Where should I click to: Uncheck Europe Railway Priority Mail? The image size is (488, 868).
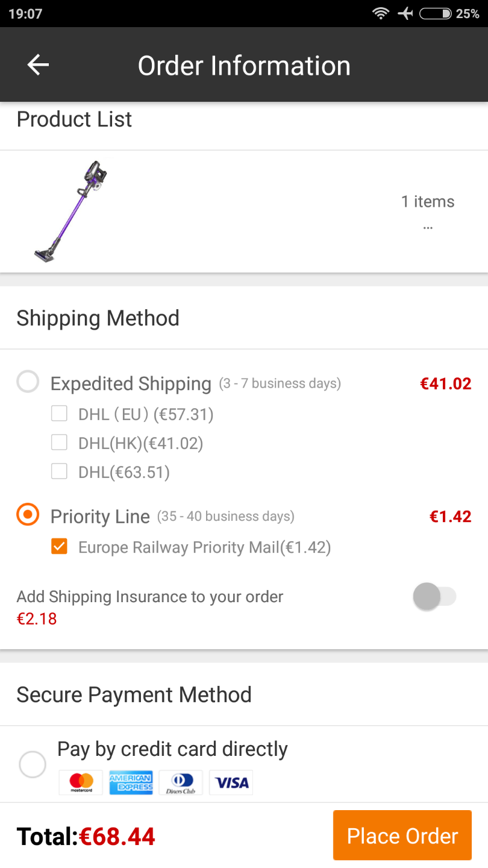(x=59, y=547)
